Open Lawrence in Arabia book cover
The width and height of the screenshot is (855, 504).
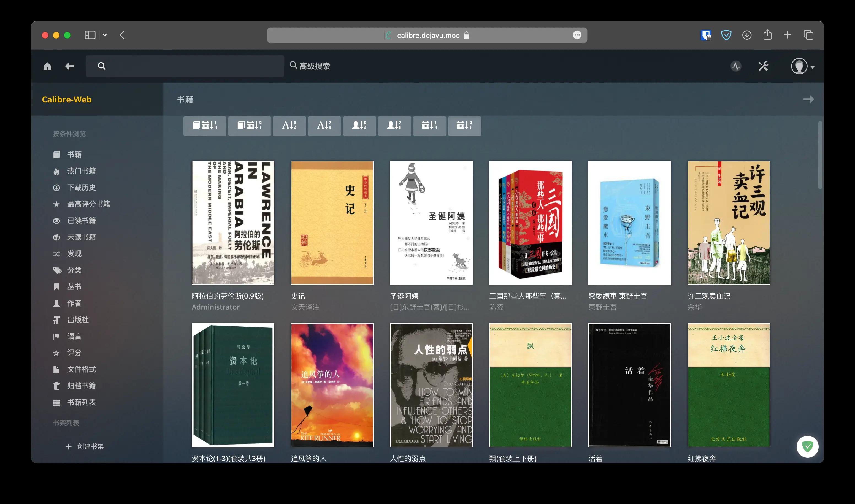[233, 223]
